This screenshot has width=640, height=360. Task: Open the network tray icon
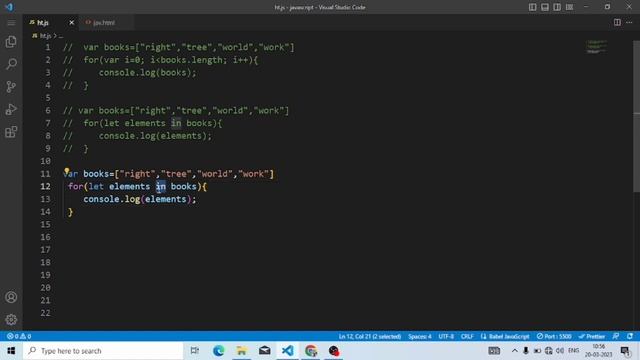click(x=549, y=351)
